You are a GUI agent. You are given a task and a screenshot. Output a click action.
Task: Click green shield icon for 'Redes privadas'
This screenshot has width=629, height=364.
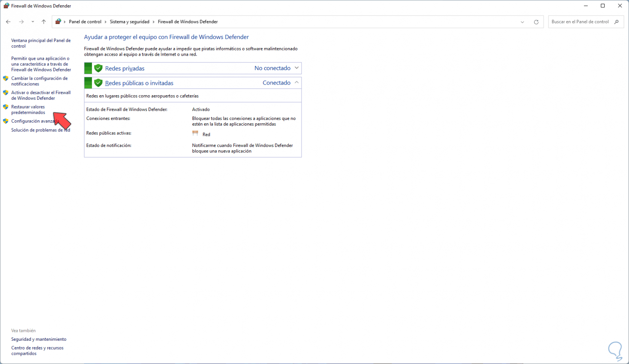(x=98, y=68)
